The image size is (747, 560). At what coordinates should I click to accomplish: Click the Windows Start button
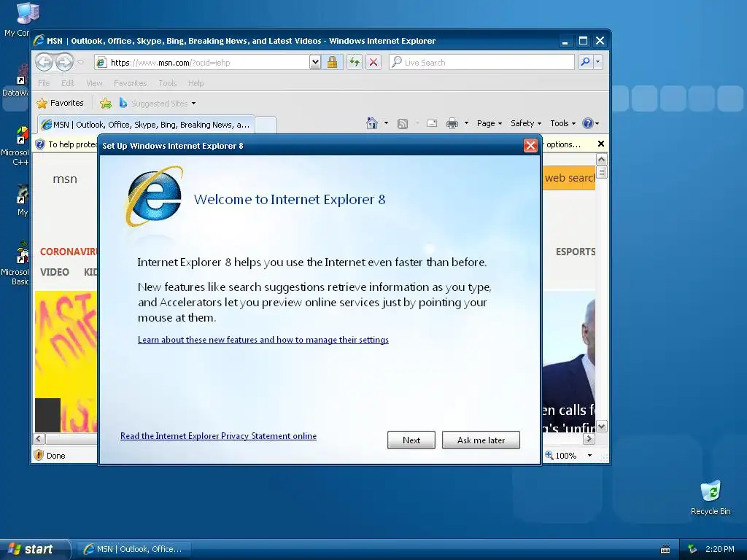pyautogui.click(x=34, y=549)
